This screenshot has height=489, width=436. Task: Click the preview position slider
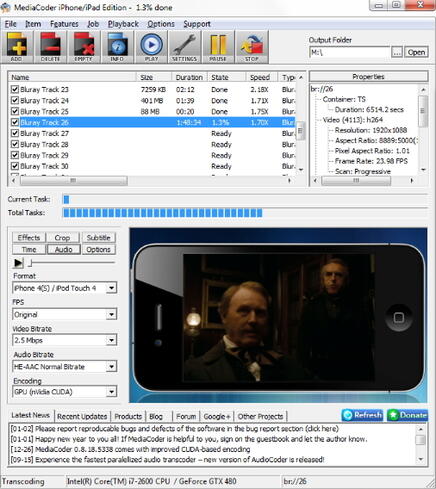72,263
